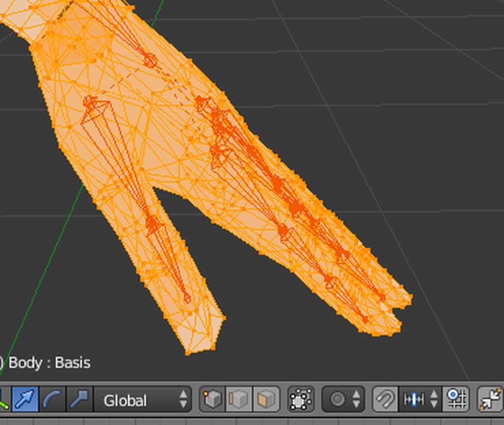Switch to Face select mode
The height and width of the screenshot is (425, 504).
click(x=266, y=399)
